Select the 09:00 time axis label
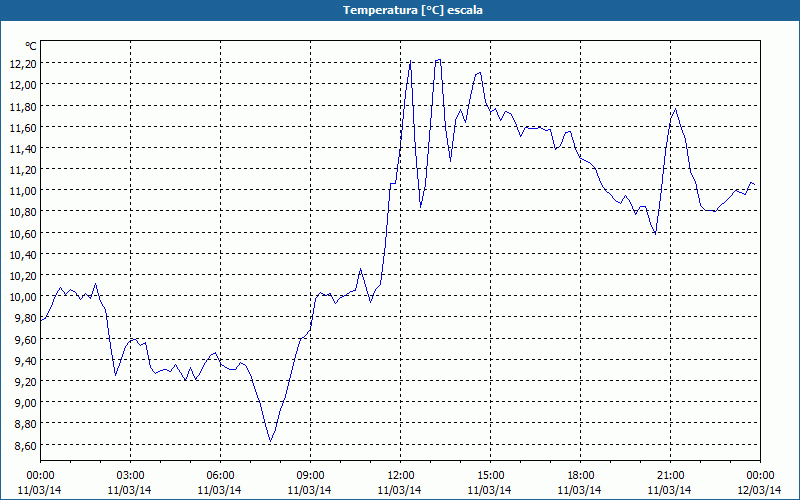This screenshot has width=800, height=500. point(310,475)
